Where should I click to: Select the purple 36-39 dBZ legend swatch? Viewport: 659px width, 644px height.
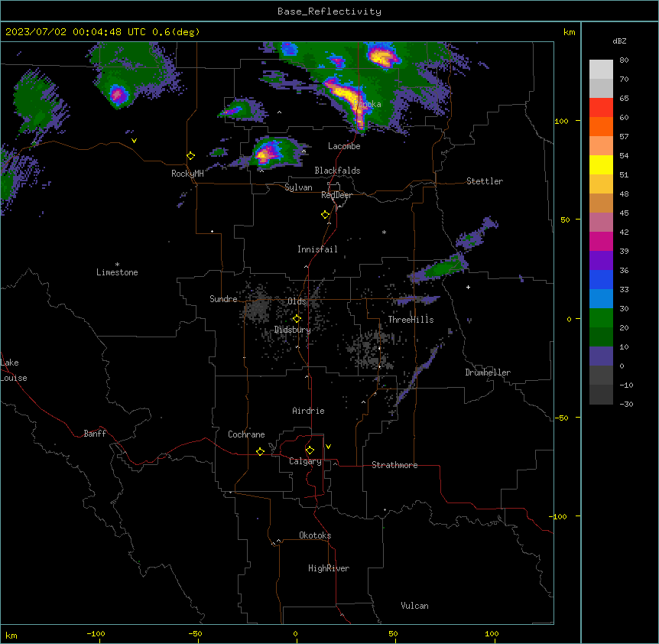point(601,261)
